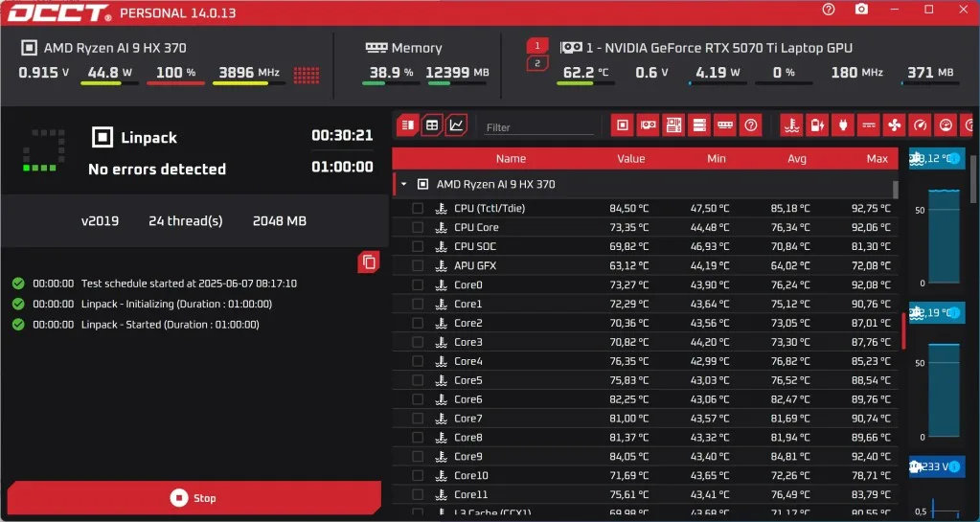The height and width of the screenshot is (522, 980).
Task: Show only temperature sensors icon
Action: (x=791, y=125)
